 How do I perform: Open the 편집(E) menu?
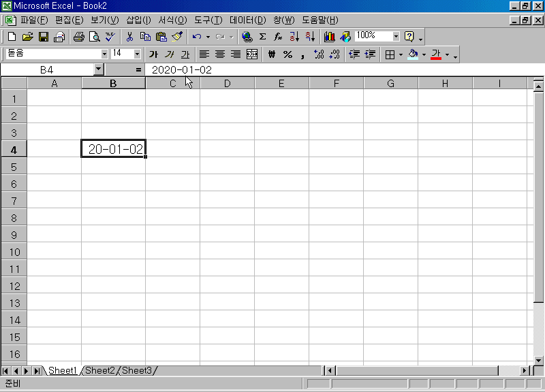click(x=69, y=20)
